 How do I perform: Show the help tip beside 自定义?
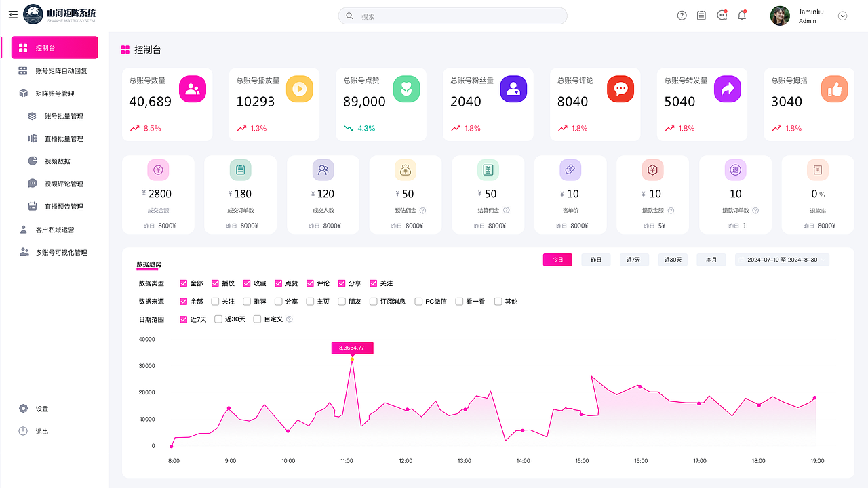(x=290, y=319)
